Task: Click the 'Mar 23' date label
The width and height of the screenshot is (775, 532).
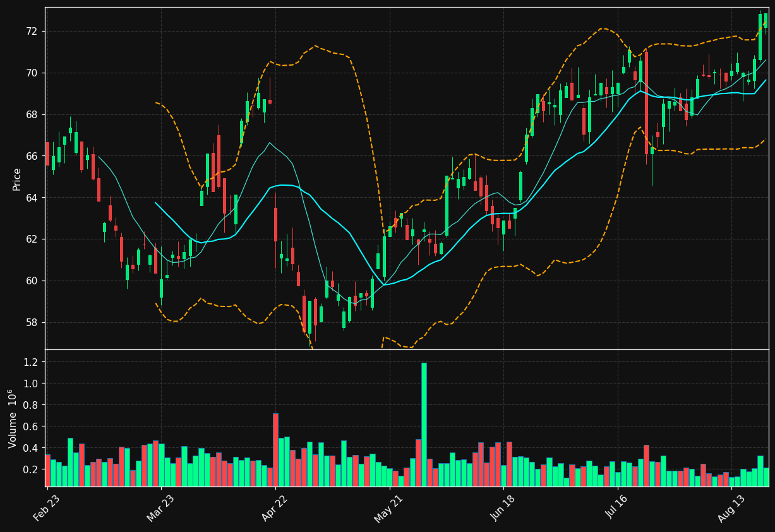Action: pos(160,509)
